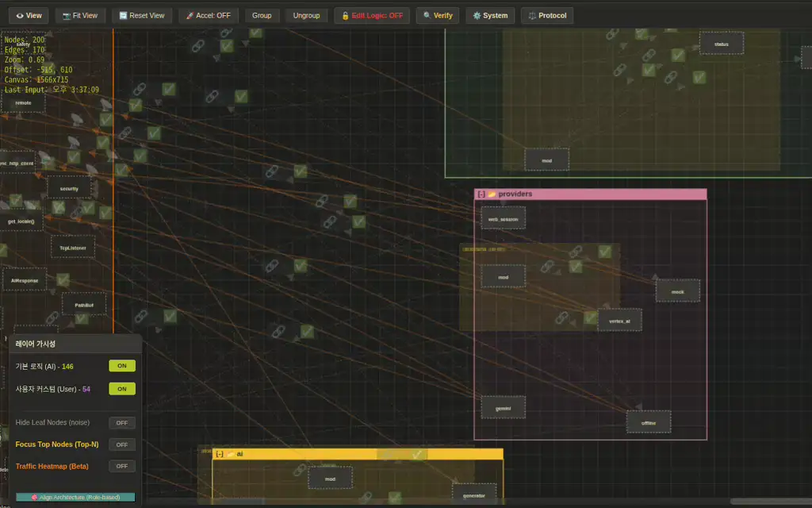Click the horizontal scrollbar at canvas bottom
The image size is (812, 508).
(x=771, y=502)
